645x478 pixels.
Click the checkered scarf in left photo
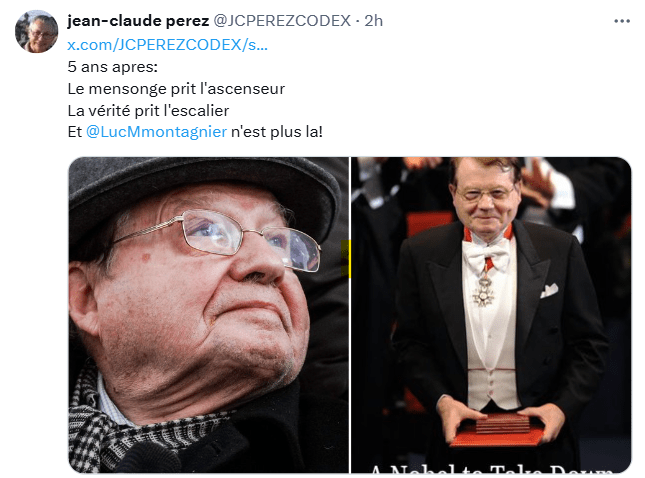tap(132, 428)
